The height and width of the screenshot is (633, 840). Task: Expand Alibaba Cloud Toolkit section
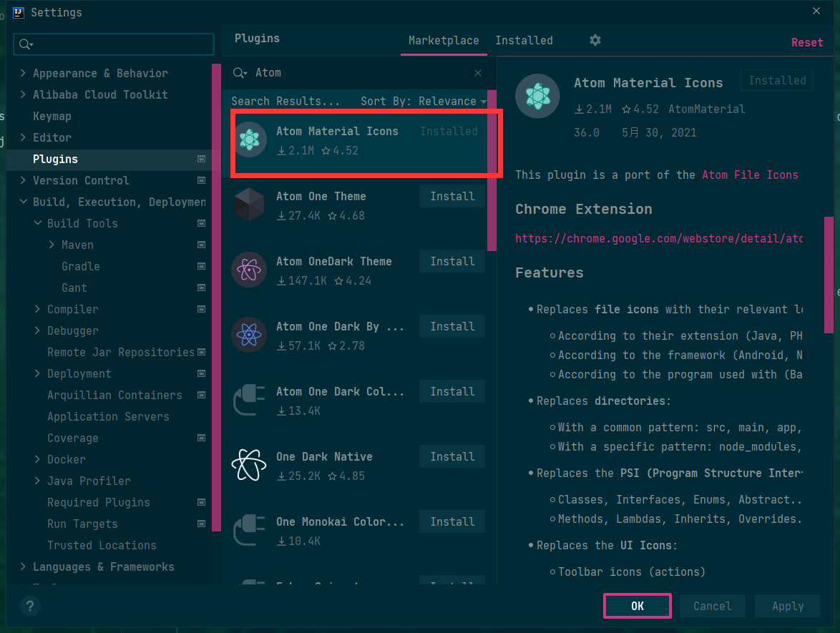23,94
